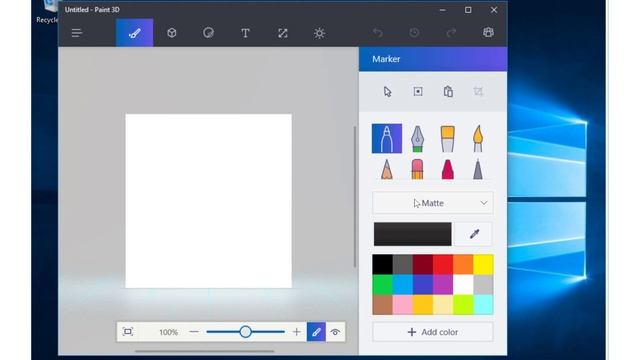The height and width of the screenshot is (360, 640).
Task: Click the Add color button
Action: point(433,332)
